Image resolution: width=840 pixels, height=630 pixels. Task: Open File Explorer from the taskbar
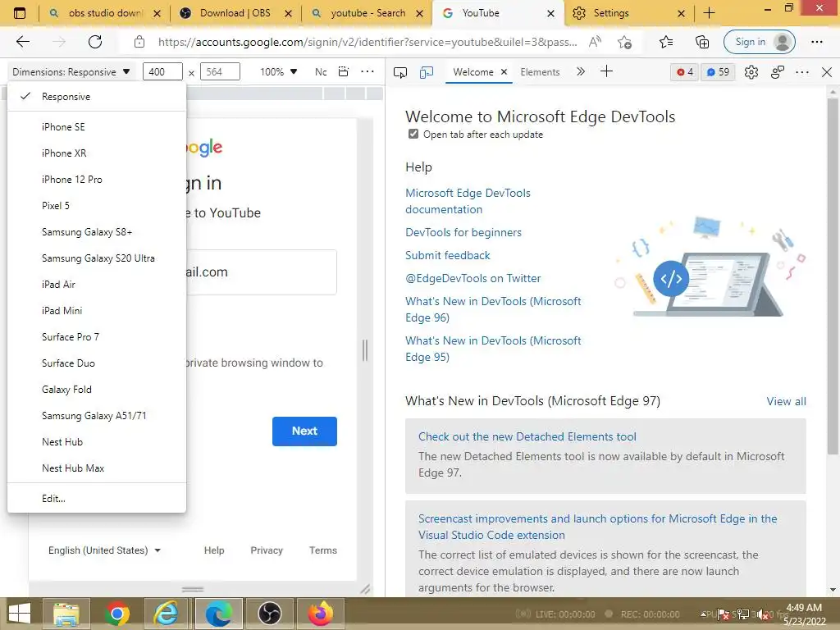(x=66, y=614)
